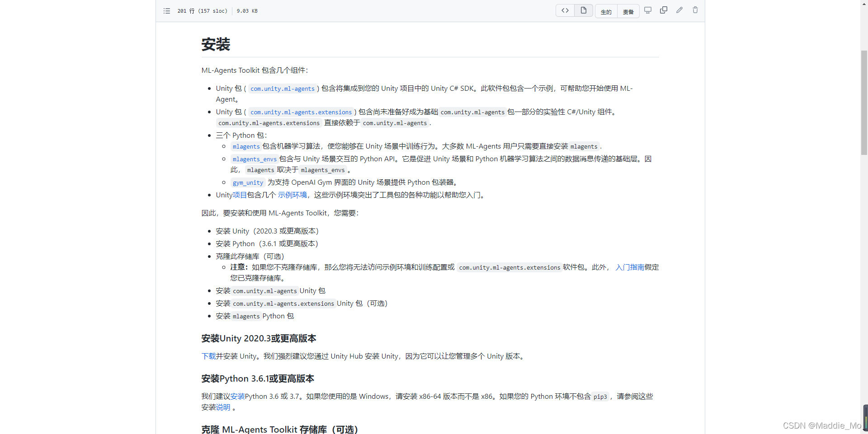Open the com.unity.ml-agents.extensions package link

click(x=301, y=112)
